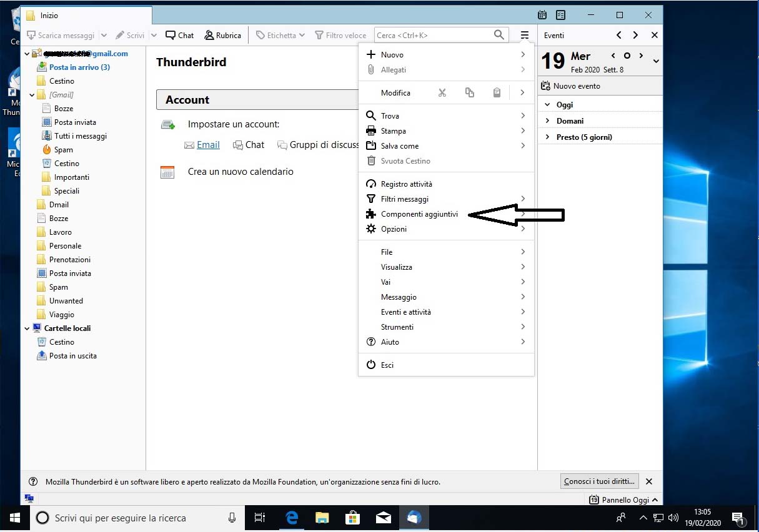Toggle the Pannello Oggi pane

pos(623,500)
